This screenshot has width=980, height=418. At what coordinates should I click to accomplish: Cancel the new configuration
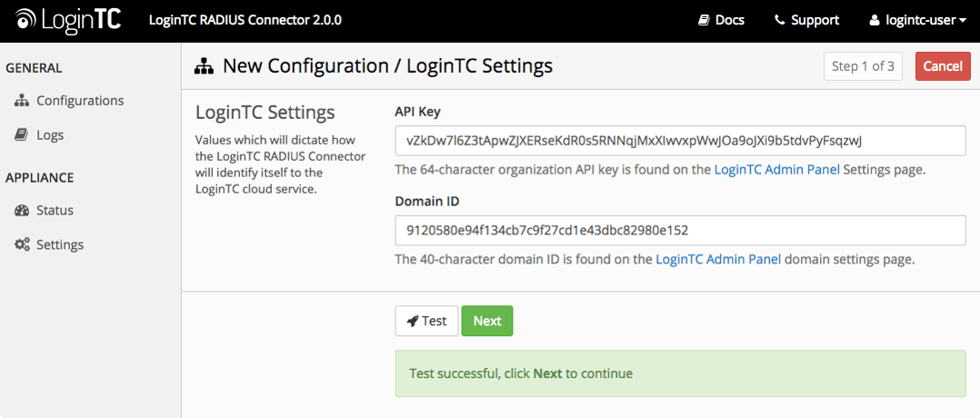943,66
